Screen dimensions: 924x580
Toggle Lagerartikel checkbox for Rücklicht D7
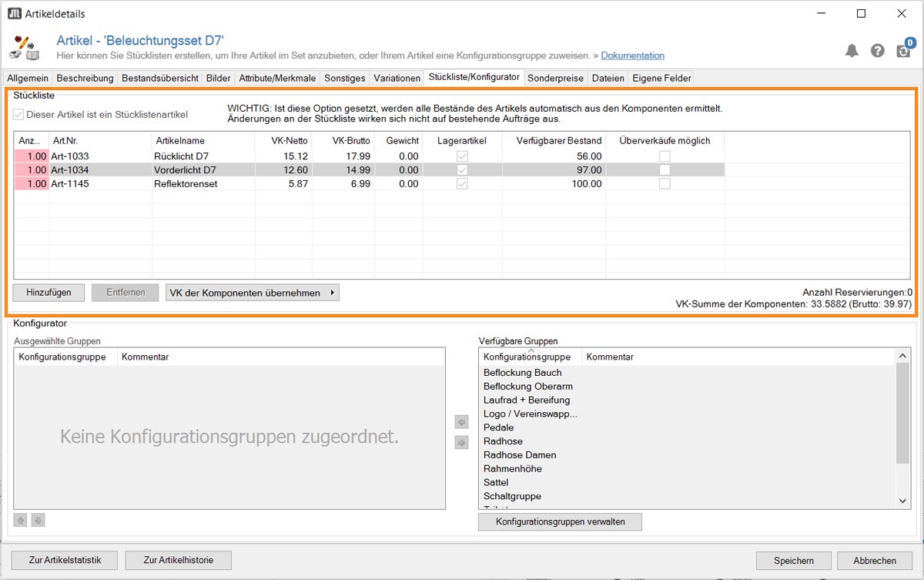point(462,156)
